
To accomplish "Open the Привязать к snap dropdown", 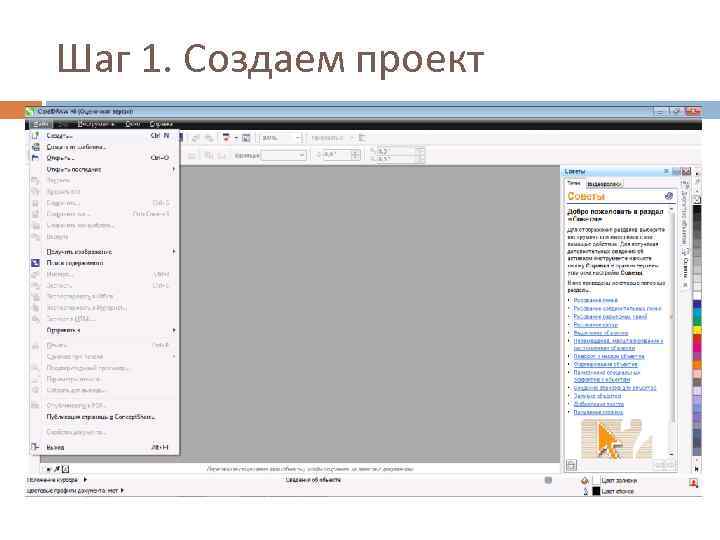I will click(333, 138).
